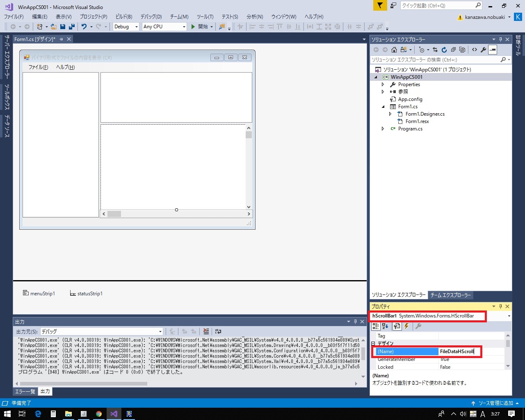
Task: Click the vertical scrollbar thumb in the designer form
Action: click(249, 135)
